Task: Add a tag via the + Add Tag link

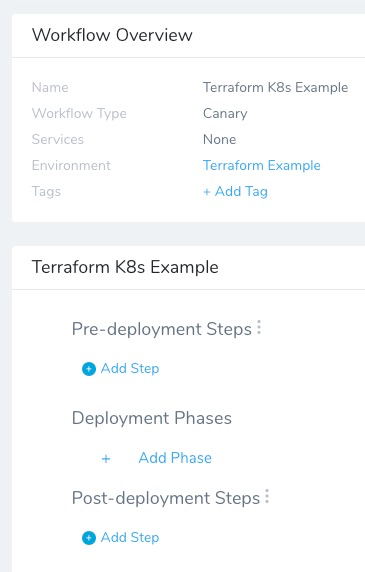Action: point(235,192)
